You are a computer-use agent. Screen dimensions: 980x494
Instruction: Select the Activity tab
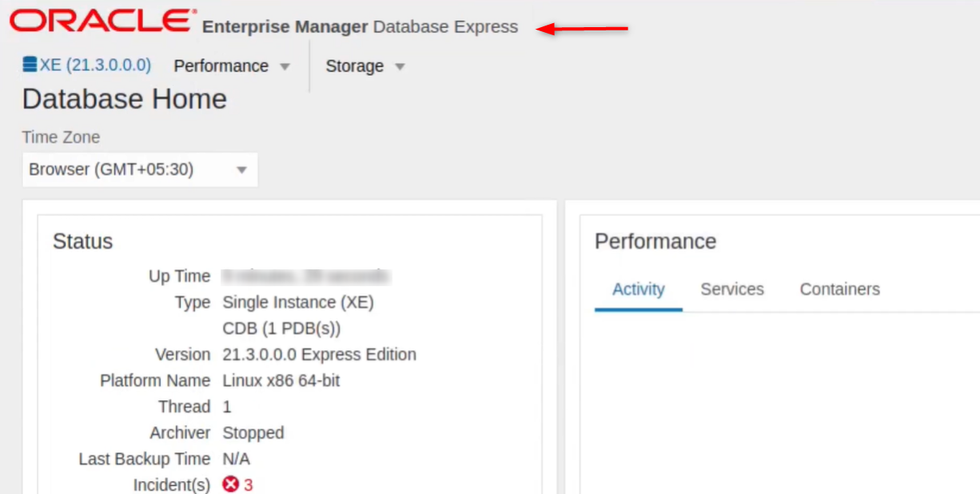coord(638,289)
